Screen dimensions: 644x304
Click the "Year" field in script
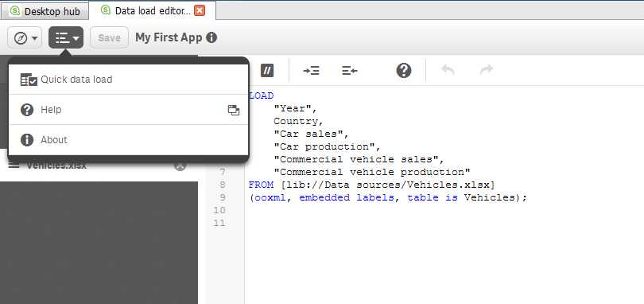[295, 108]
